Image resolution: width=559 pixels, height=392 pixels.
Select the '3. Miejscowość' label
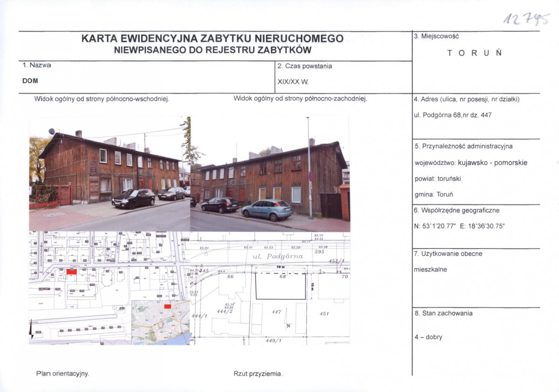click(x=436, y=36)
